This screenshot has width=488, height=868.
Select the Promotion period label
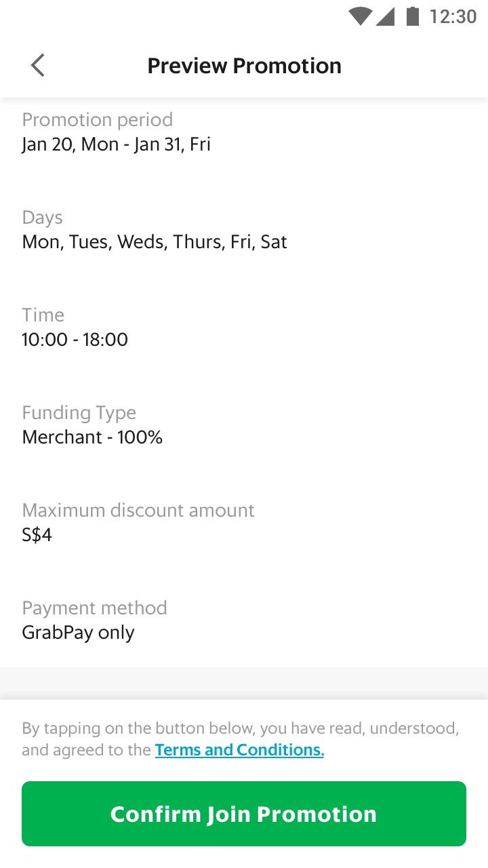(x=98, y=120)
